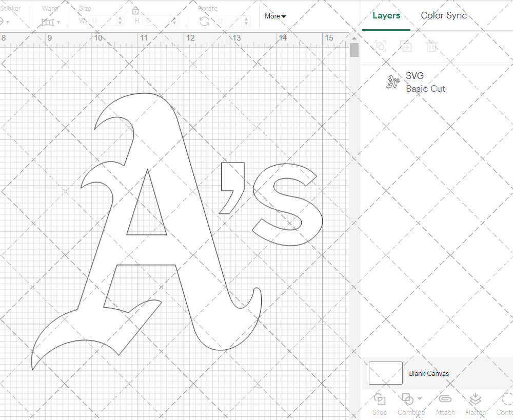The image size is (513, 420).
Task: Click the Rotate angle input field
Action: (x=229, y=21)
